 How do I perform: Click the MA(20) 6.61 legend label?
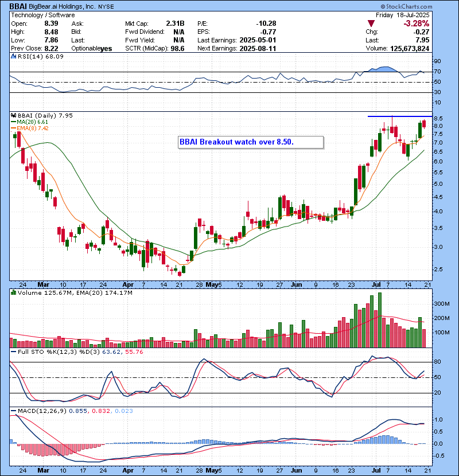(32, 122)
